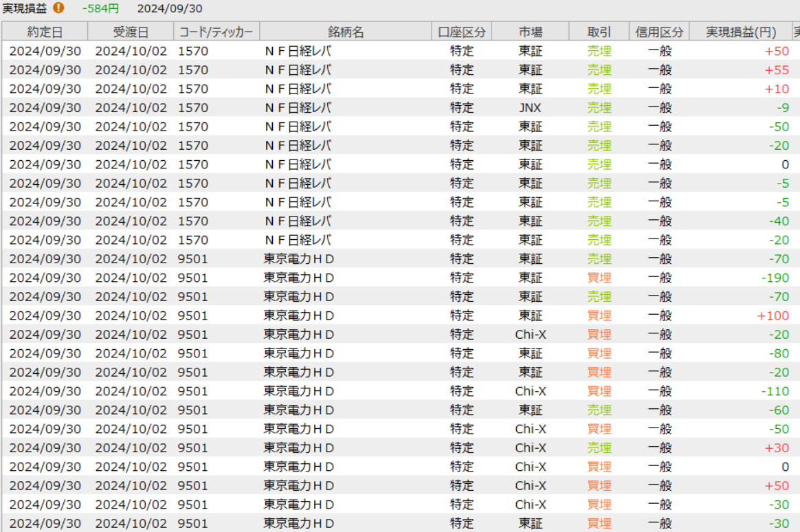Click the orange warning icon beside 実現損益
This screenshot has height=532, width=800.
click(59, 8)
